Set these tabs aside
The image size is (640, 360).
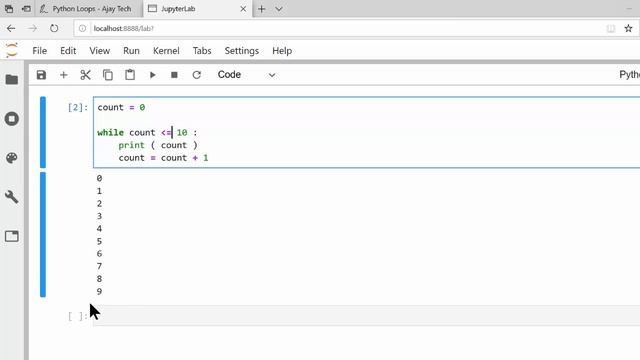[27, 9]
